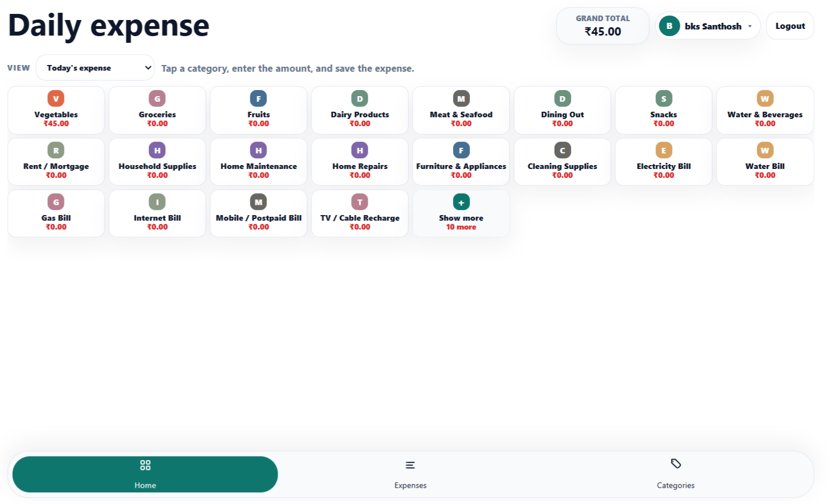This screenshot has height=504, width=831.
Task: Expand the bks Santhosh user menu arrow
Action: click(749, 26)
